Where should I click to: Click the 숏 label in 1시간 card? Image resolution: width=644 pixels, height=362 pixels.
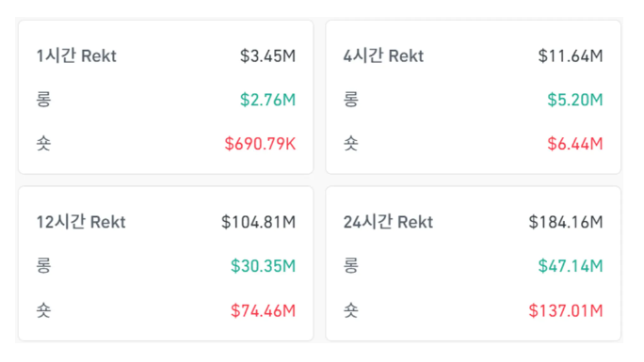[x=43, y=144]
